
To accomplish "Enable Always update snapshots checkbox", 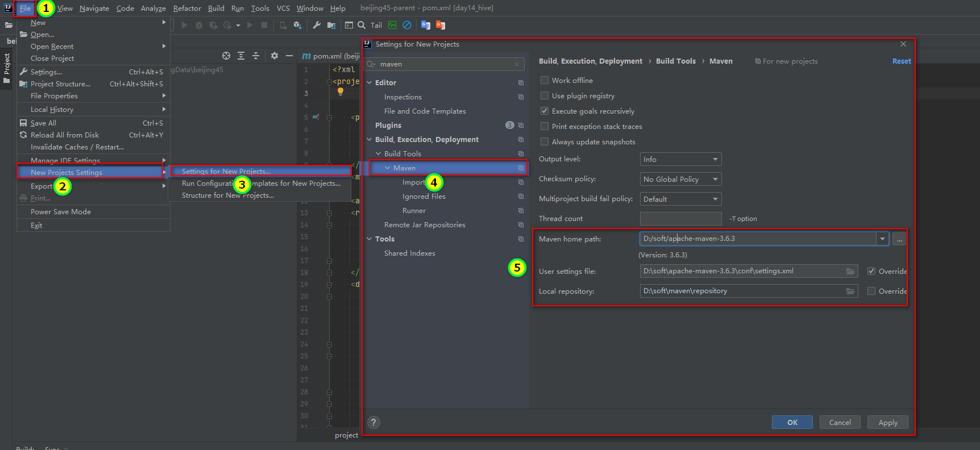I will coord(545,141).
